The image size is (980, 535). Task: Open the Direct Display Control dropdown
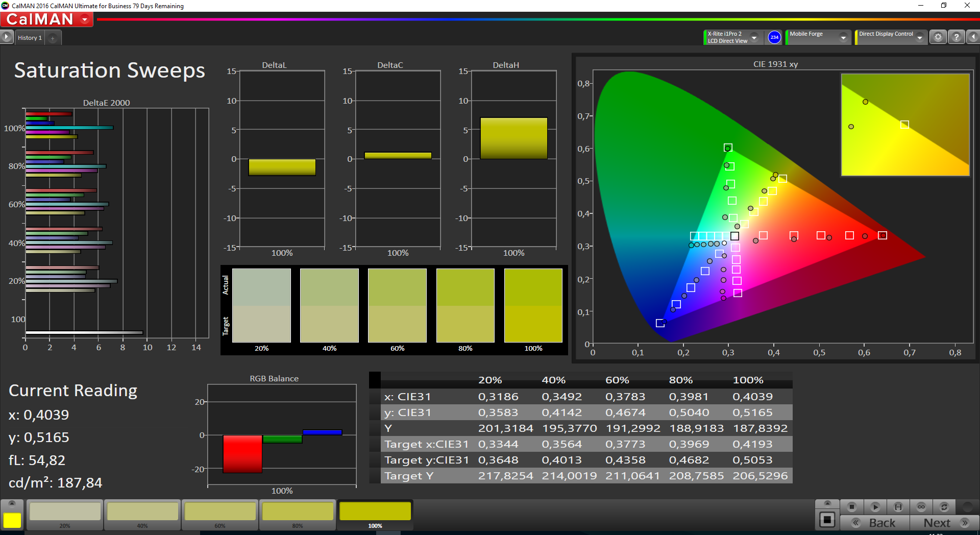[919, 38]
